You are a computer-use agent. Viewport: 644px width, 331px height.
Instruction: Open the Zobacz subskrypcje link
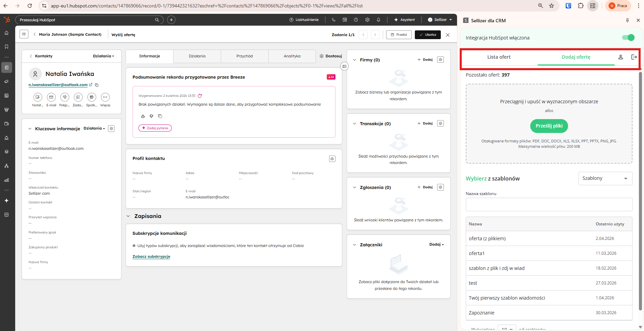pyautogui.click(x=151, y=257)
